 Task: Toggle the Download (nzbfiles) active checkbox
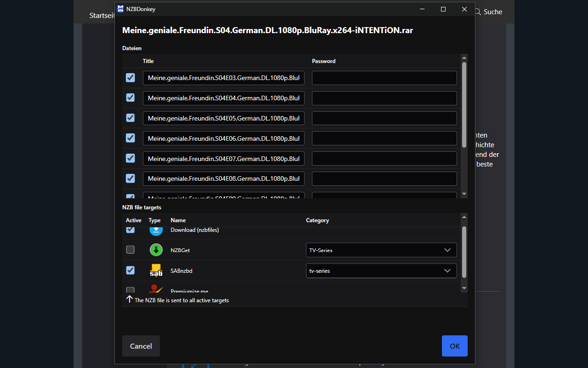click(130, 230)
